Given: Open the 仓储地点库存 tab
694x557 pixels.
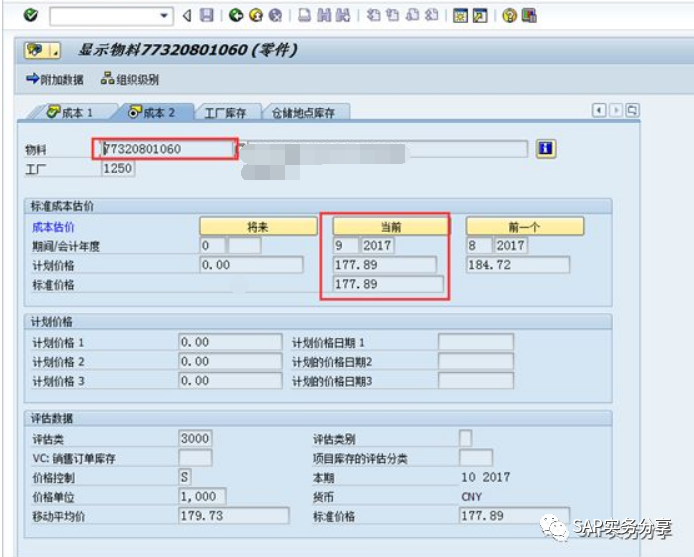Looking at the screenshot, I should [302, 112].
